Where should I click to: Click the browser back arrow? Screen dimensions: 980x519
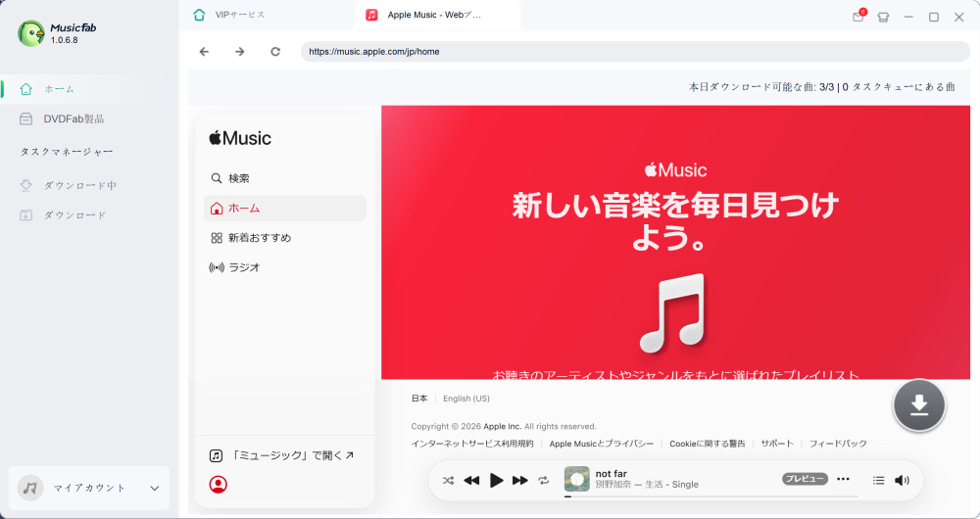click(204, 51)
